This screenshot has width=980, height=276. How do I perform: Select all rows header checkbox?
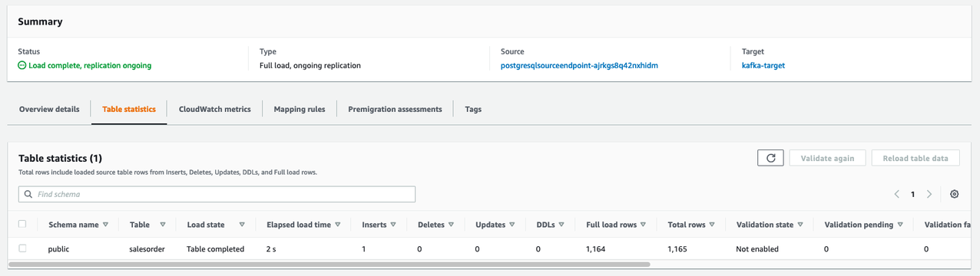tap(22, 224)
